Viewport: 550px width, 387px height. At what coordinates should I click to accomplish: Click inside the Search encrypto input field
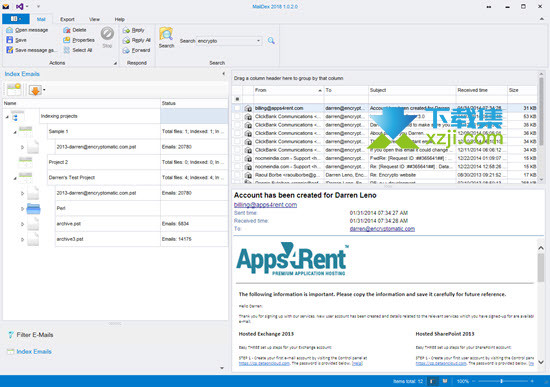point(226,41)
